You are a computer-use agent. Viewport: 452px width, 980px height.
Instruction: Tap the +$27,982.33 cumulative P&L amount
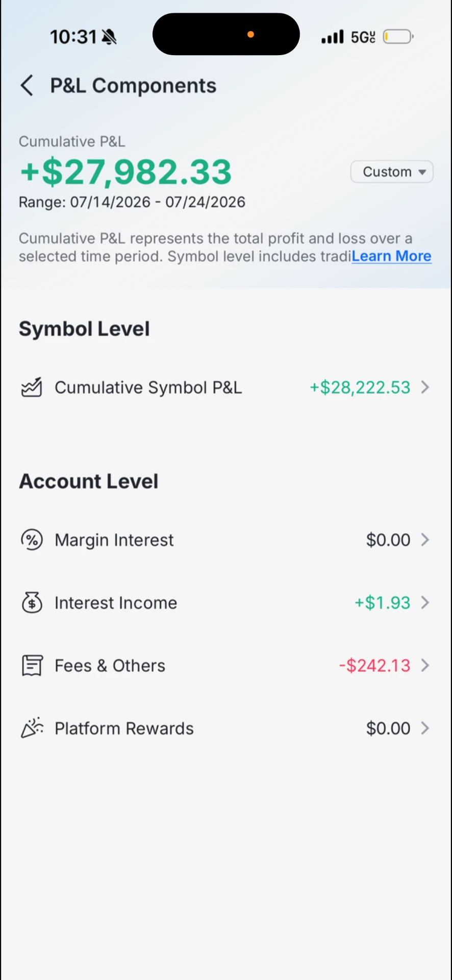pyautogui.click(x=126, y=171)
